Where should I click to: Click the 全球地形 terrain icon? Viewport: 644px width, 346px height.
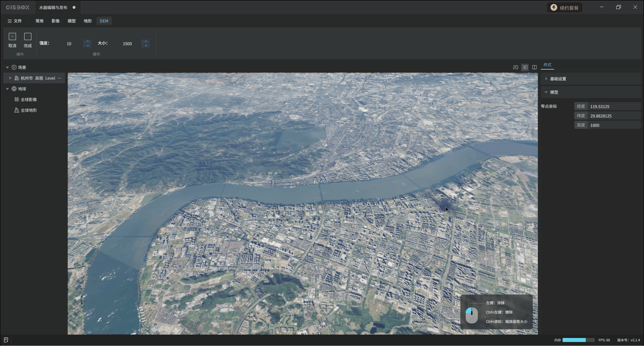pyautogui.click(x=16, y=110)
